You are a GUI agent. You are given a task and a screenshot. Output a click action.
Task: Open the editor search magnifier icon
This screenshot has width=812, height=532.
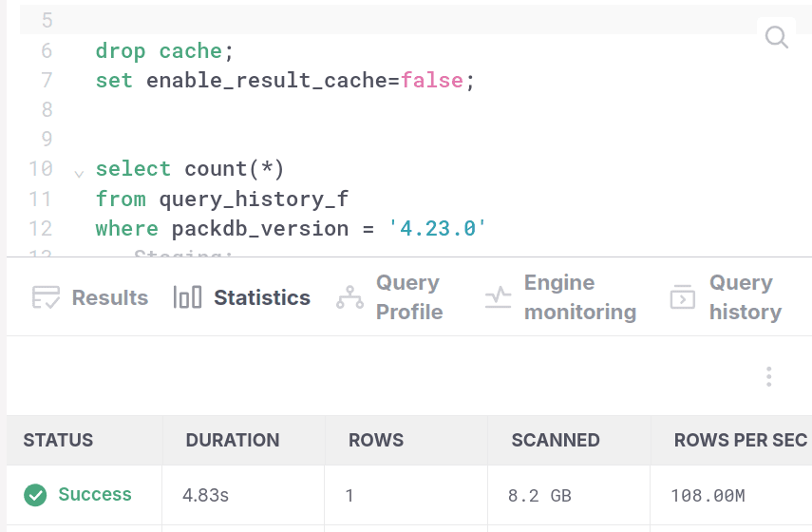(776, 37)
